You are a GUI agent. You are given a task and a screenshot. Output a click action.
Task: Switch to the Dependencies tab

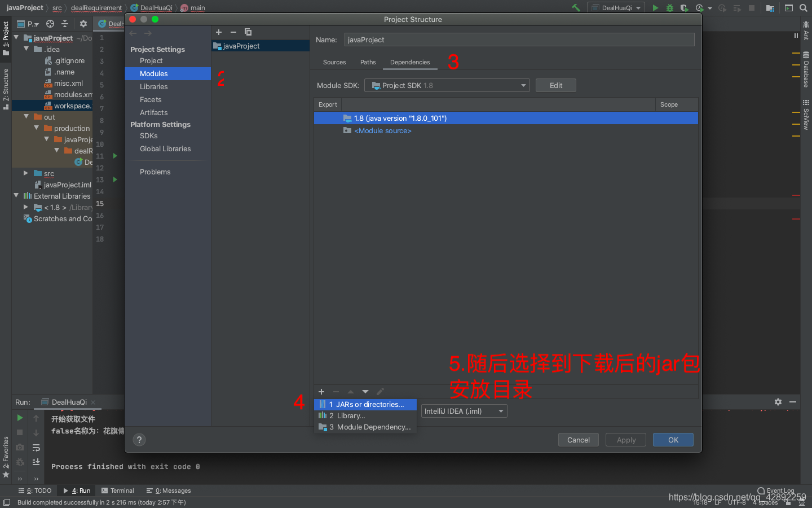click(x=410, y=62)
